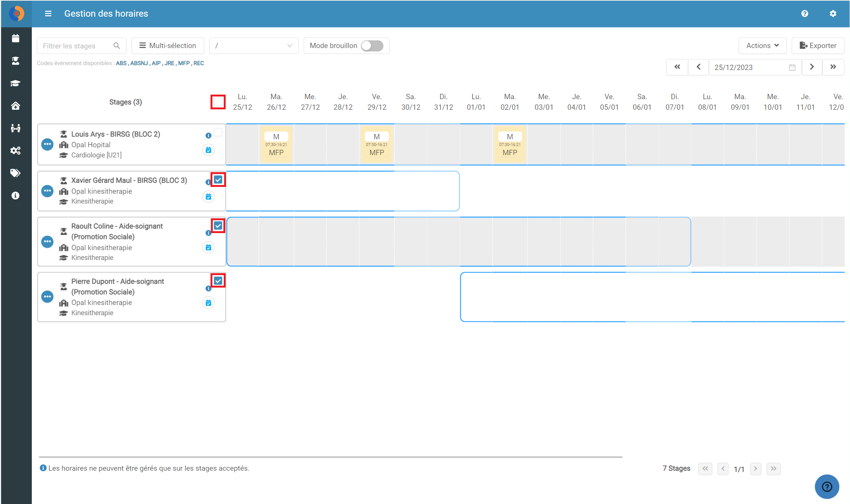Click the Louis Arys - BIRSG (BLOC 2) name
This screenshot has width=850, height=504.
point(115,134)
